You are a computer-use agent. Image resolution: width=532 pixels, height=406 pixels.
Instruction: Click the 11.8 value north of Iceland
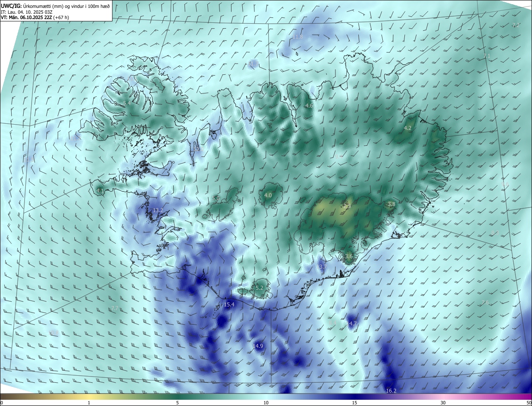pos(298,37)
